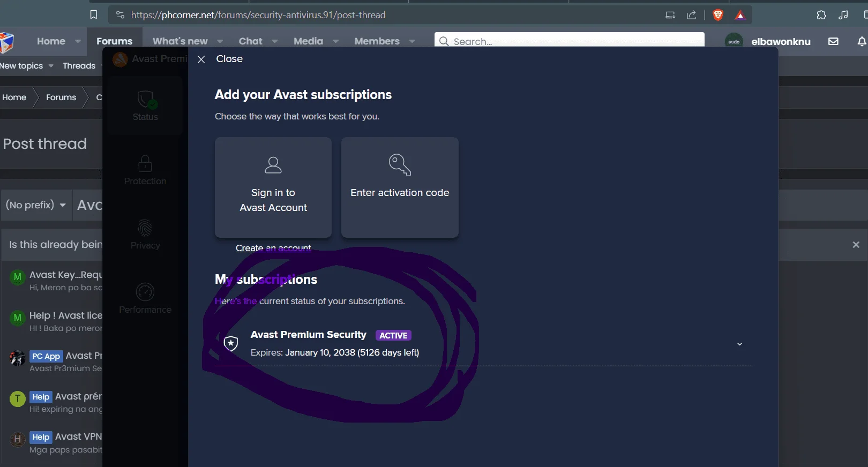Viewport: 868px width, 467px height.
Task: Click the browser address bar URL
Action: (x=258, y=15)
